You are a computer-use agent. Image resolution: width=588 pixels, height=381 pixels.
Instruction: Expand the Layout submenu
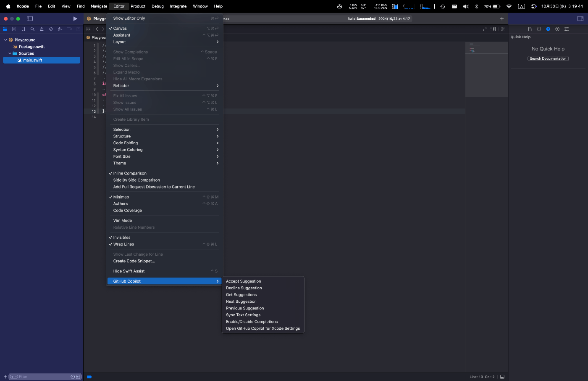point(164,42)
